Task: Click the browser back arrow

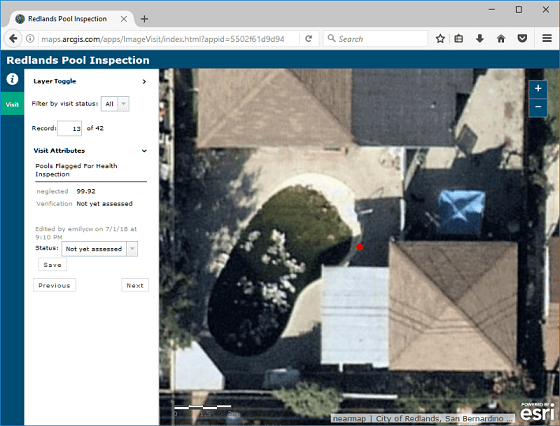Action: point(13,39)
